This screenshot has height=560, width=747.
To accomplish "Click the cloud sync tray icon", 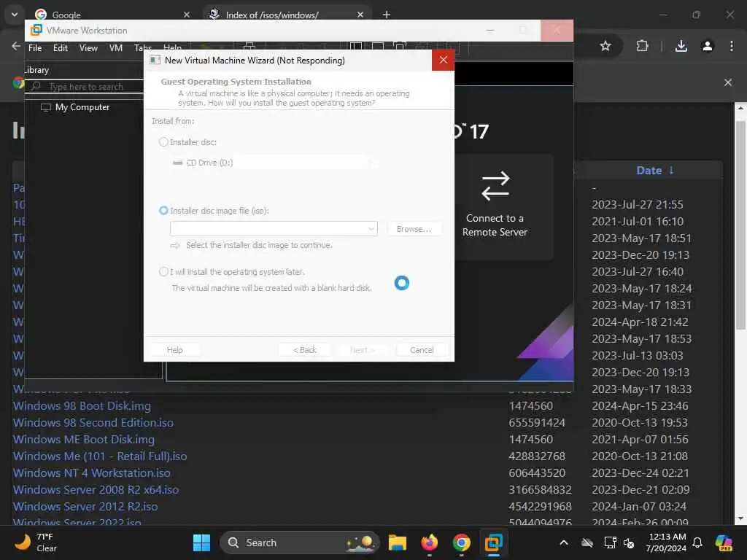I will tap(587, 542).
